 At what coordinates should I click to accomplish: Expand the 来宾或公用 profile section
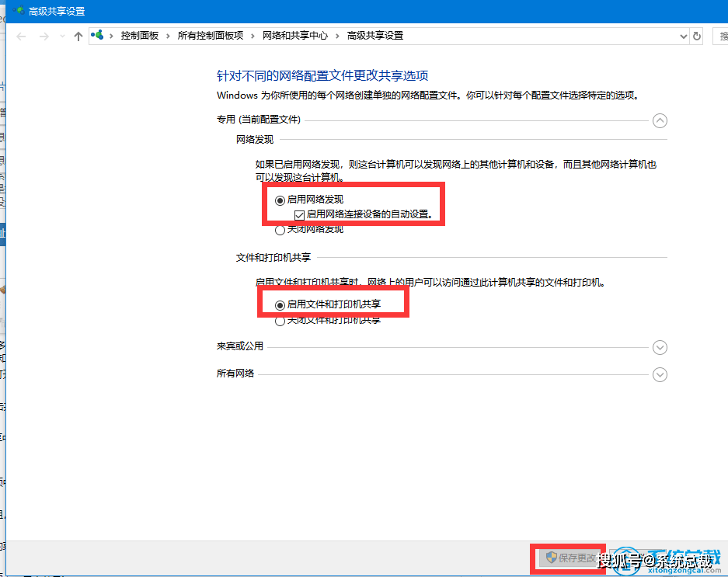pos(660,347)
